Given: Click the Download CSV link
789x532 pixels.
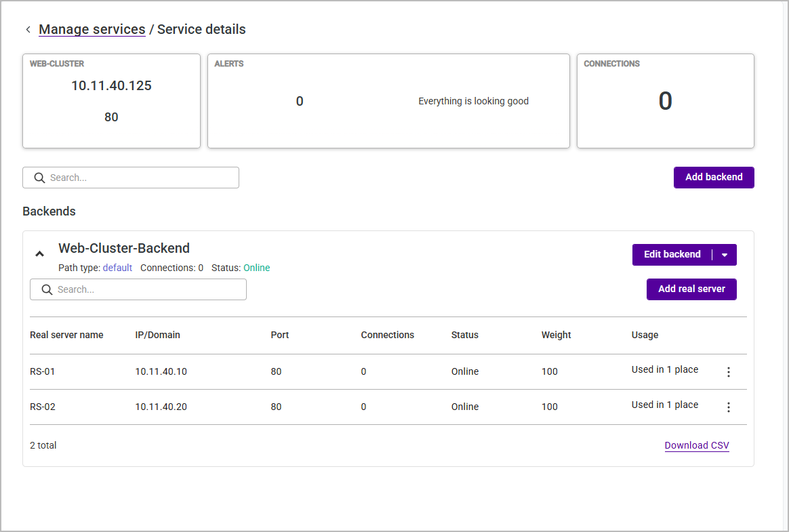Looking at the screenshot, I should coord(696,445).
